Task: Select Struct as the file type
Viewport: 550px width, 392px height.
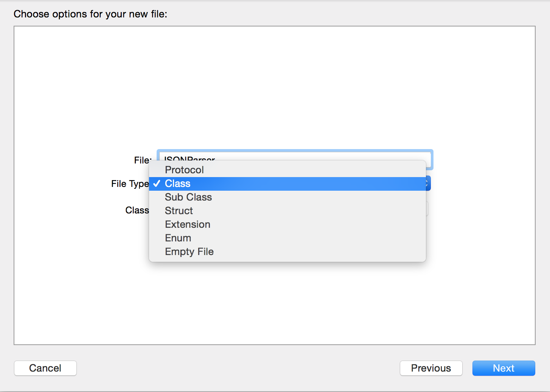Action: point(179,211)
